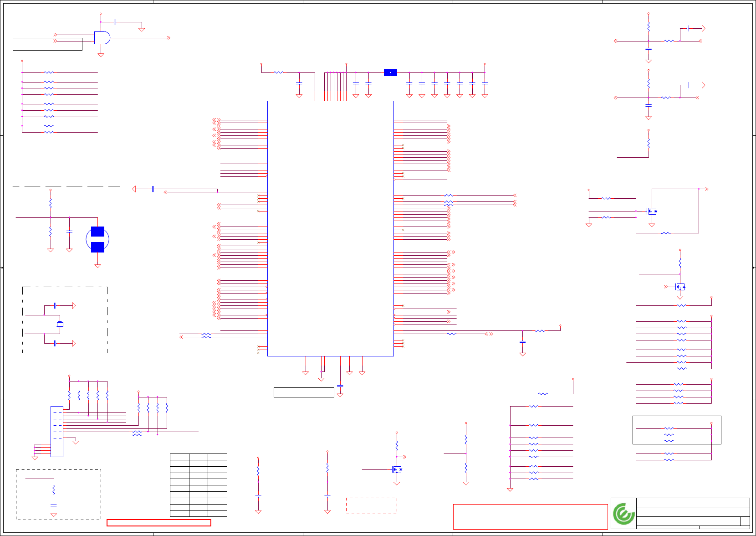Screen dimensions: 756x536
Task: Select the large blue main IC rectangle
Action: pyautogui.click(x=330, y=228)
